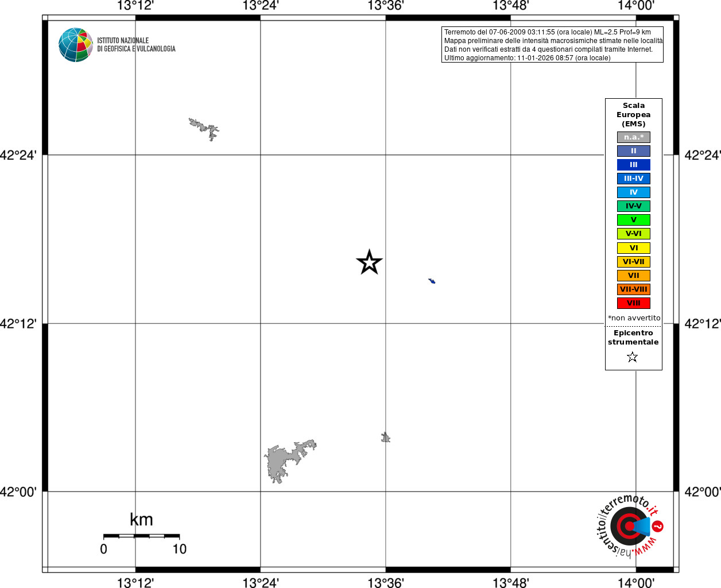
Task: Click the bottom 13°12' longitude label
Action: pos(135,583)
